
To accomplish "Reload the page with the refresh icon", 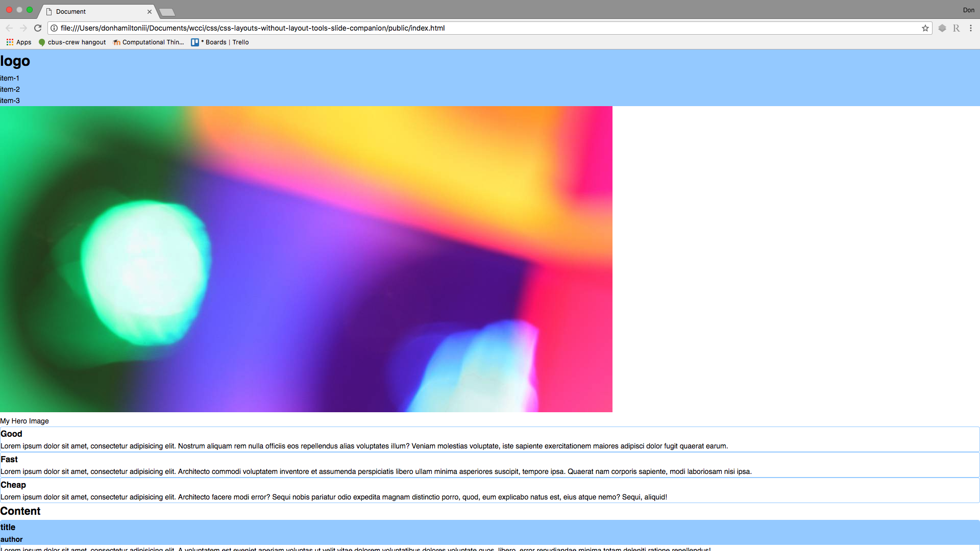I will (x=38, y=28).
